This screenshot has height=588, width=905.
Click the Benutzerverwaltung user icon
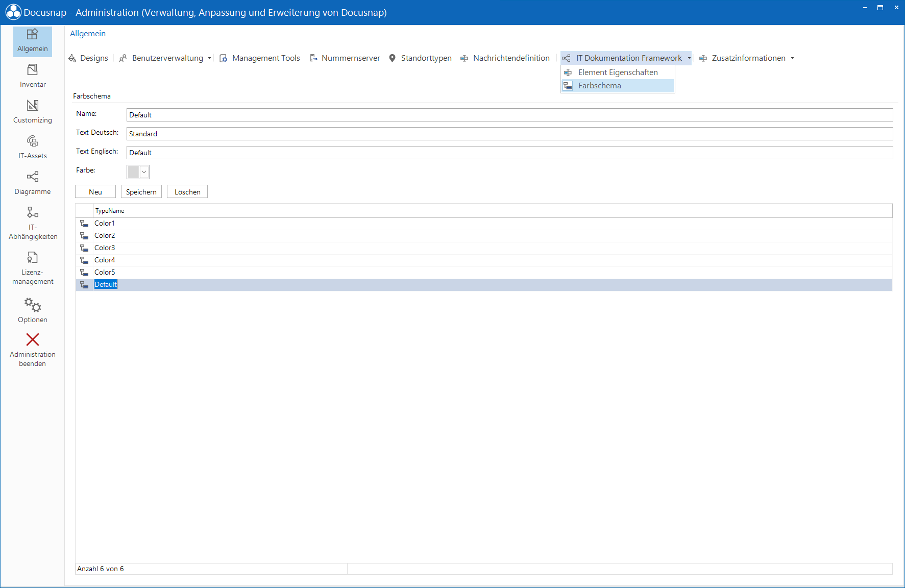(123, 58)
